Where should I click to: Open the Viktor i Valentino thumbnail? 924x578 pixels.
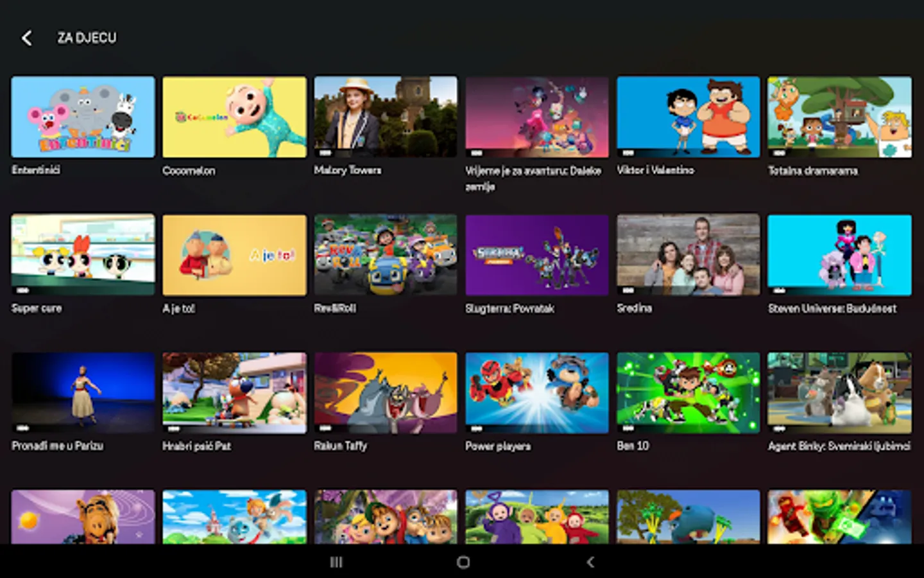click(689, 117)
